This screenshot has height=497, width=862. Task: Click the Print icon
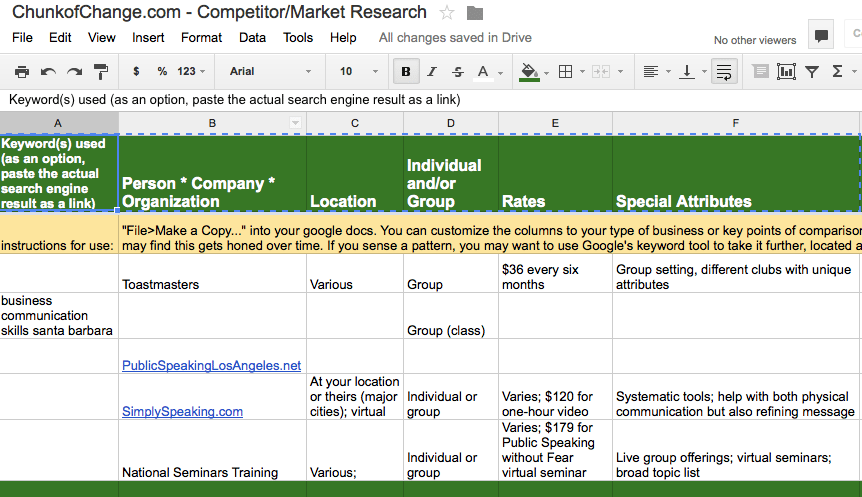point(22,71)
